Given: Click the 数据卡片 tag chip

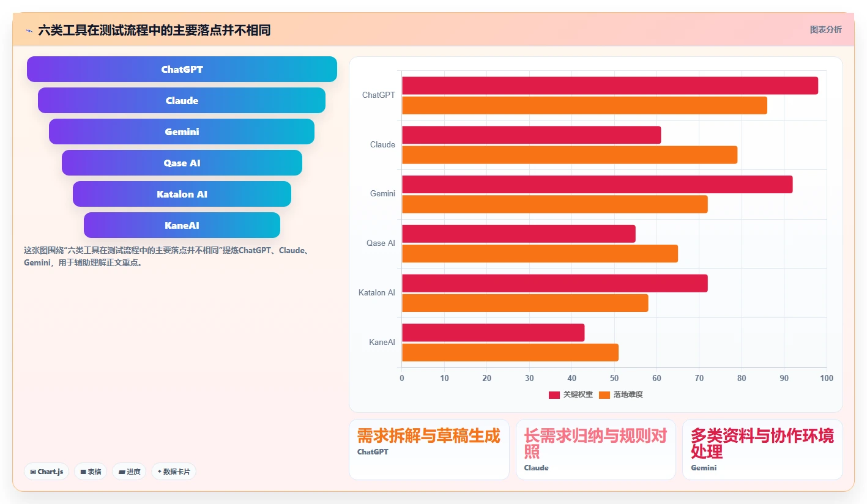Looking at the screenshot, I should 174,472.
